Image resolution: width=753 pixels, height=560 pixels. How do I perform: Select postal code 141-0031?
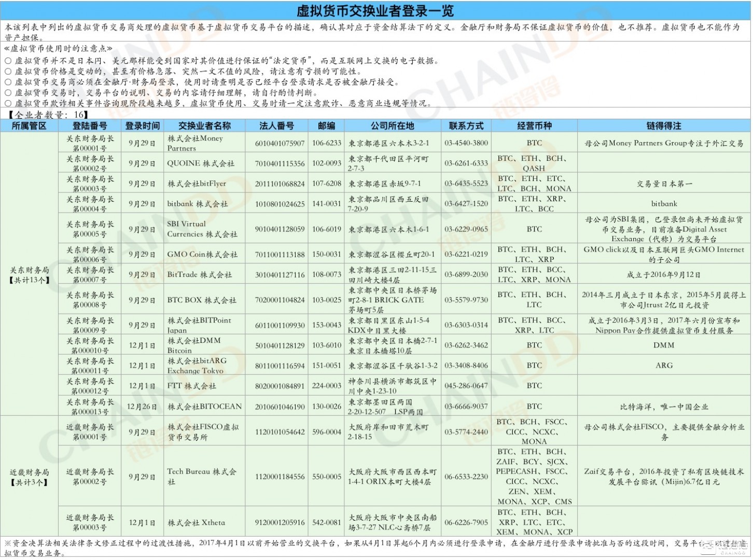click(327, 204)
